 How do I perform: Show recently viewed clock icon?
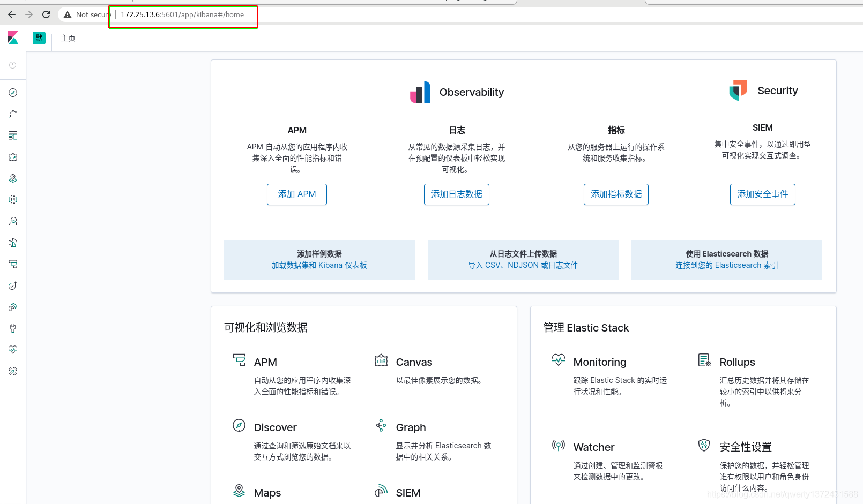(13, 65)
